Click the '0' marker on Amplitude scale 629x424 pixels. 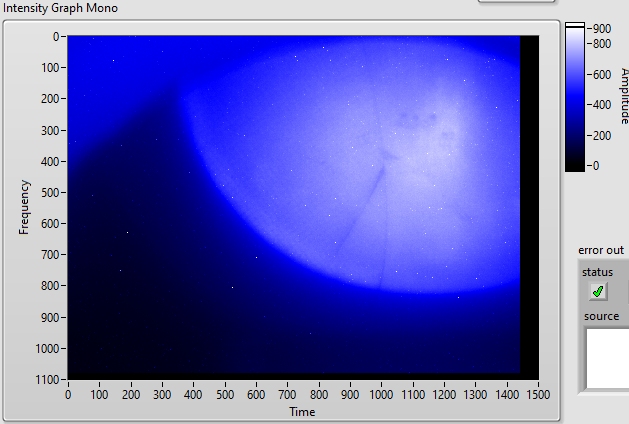(596, 166)
